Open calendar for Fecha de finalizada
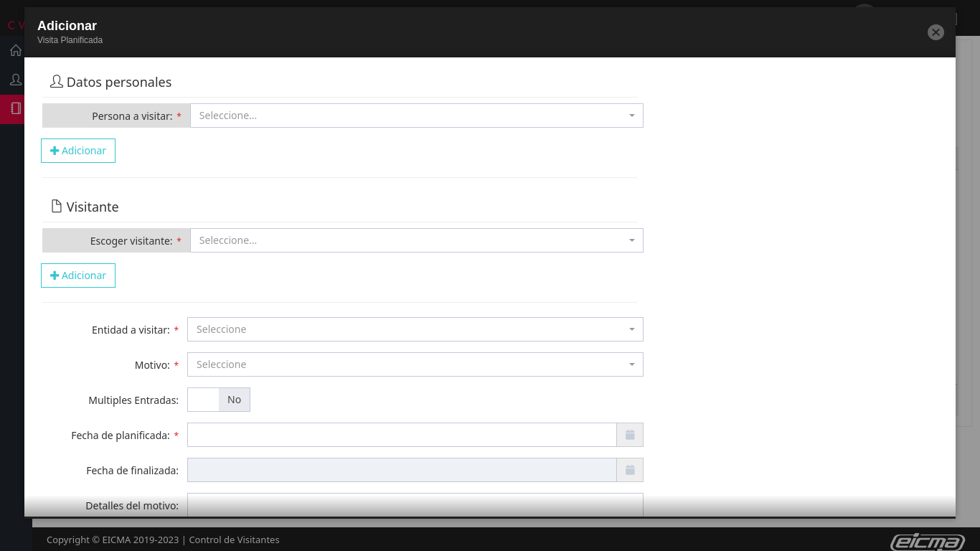This screenshot has height=551, width=980. [x=630, y=470]
